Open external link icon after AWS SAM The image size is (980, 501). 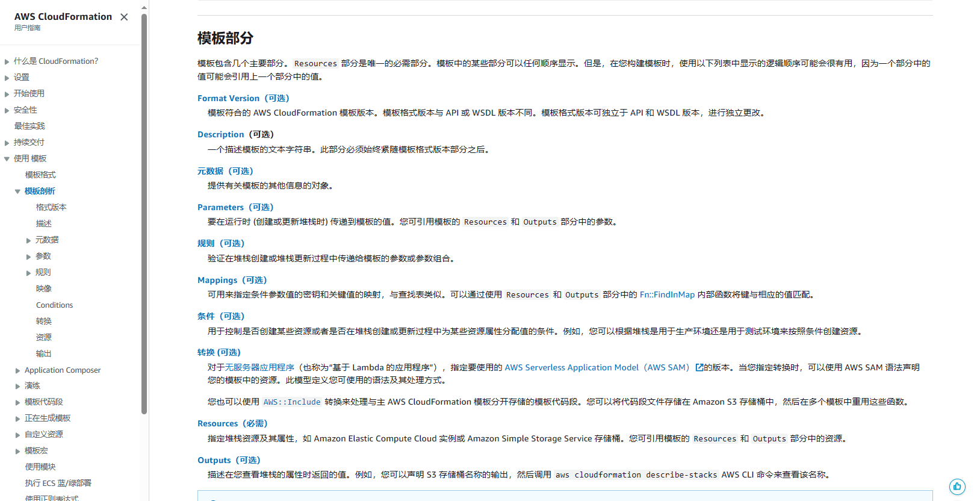pyautogui.click(x=699, y=367)
